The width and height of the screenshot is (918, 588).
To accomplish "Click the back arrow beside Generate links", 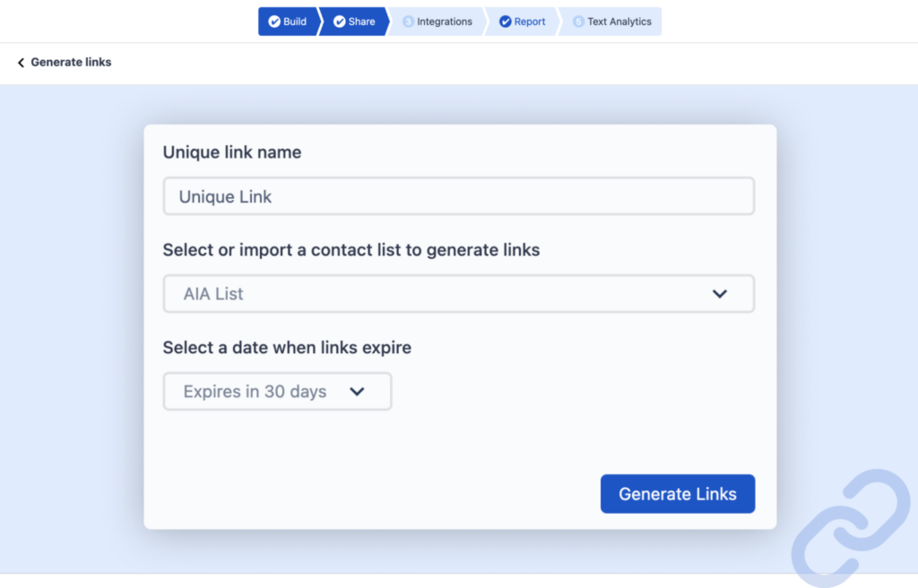I will click(21, 63).
